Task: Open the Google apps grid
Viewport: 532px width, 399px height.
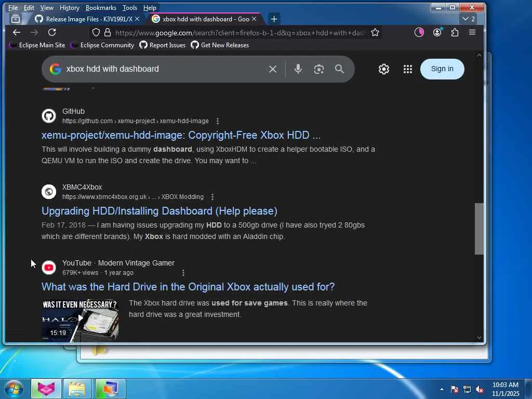Action: click(407, 69)
